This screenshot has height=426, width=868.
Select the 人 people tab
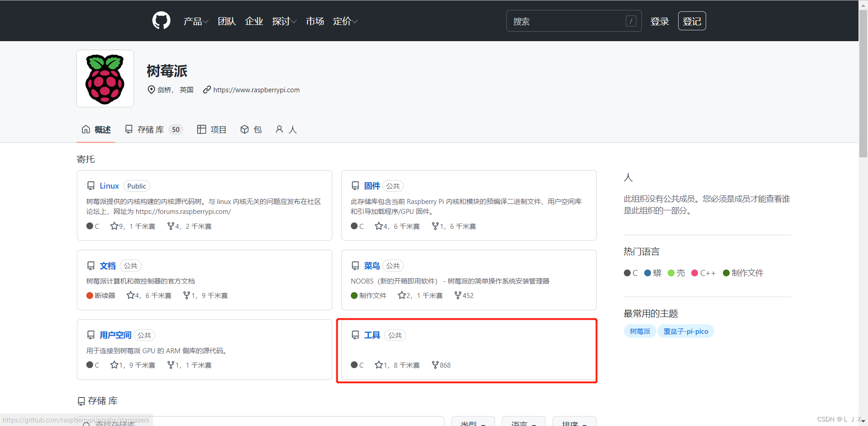coord(286,130)
